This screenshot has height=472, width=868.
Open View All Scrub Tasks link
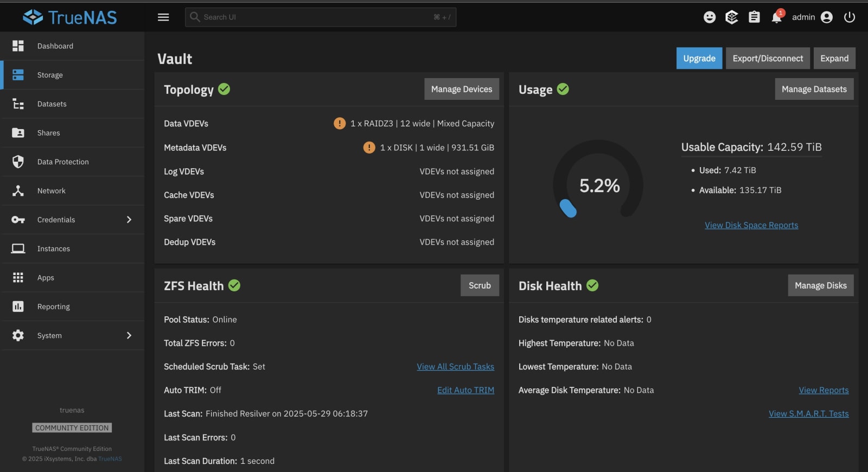456,367
